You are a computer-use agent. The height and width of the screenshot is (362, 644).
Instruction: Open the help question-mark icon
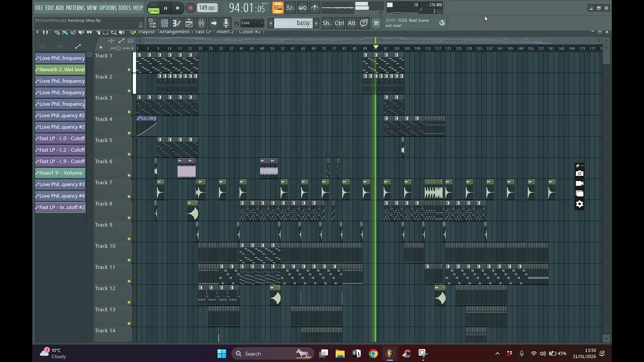(x=364, y=23)
